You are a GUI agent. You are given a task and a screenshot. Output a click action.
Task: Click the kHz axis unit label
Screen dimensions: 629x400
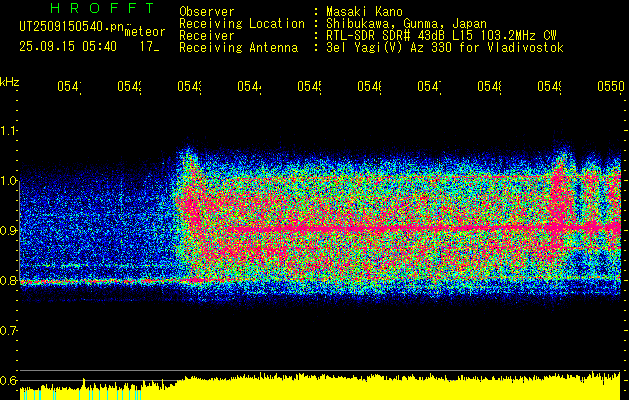(10, 82)
